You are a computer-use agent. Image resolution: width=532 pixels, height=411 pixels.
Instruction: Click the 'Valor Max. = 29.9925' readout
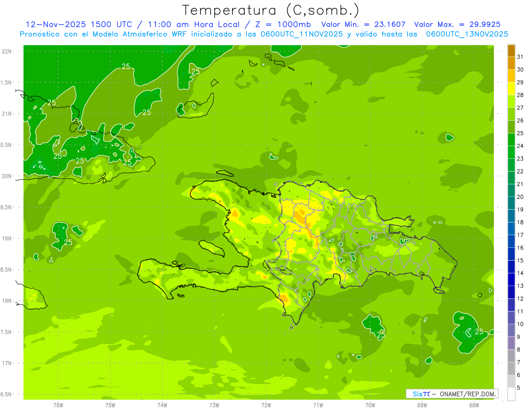tap(457, 24)
